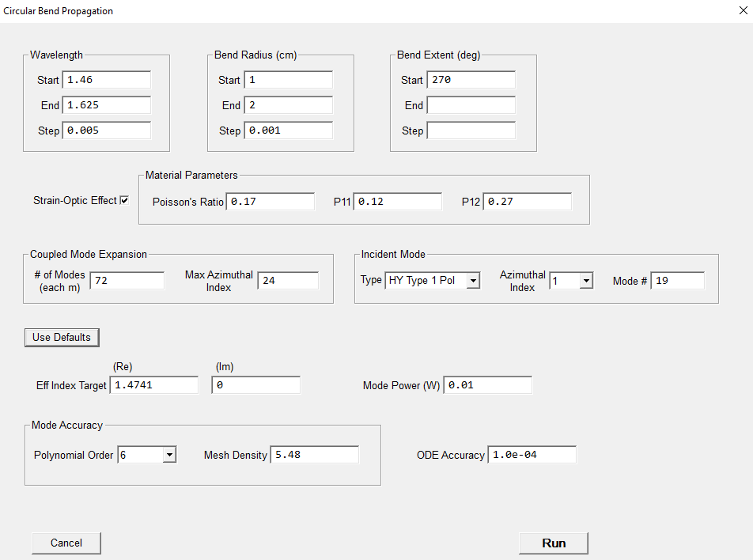The width and height of the screenshot is (753, 560).
Task: Toggle the Strain-Optic Effect checkbox
Action: [x=124, y=200]
